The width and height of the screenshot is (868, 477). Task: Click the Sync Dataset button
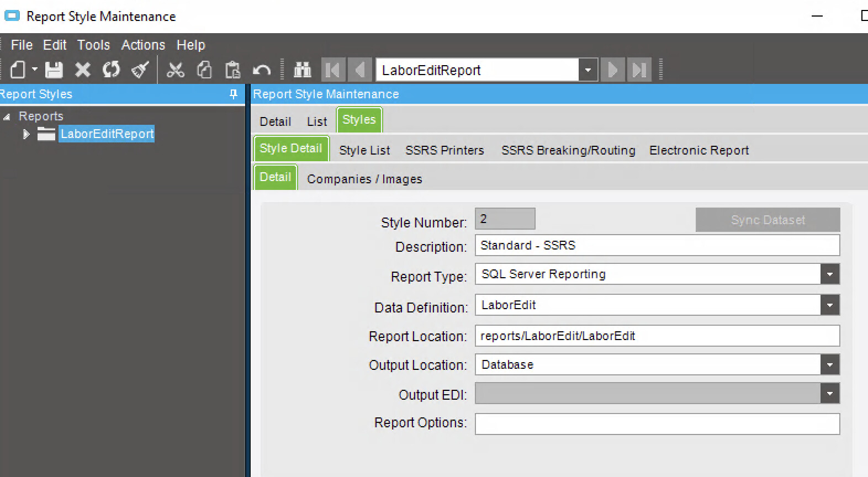(768, 220)
